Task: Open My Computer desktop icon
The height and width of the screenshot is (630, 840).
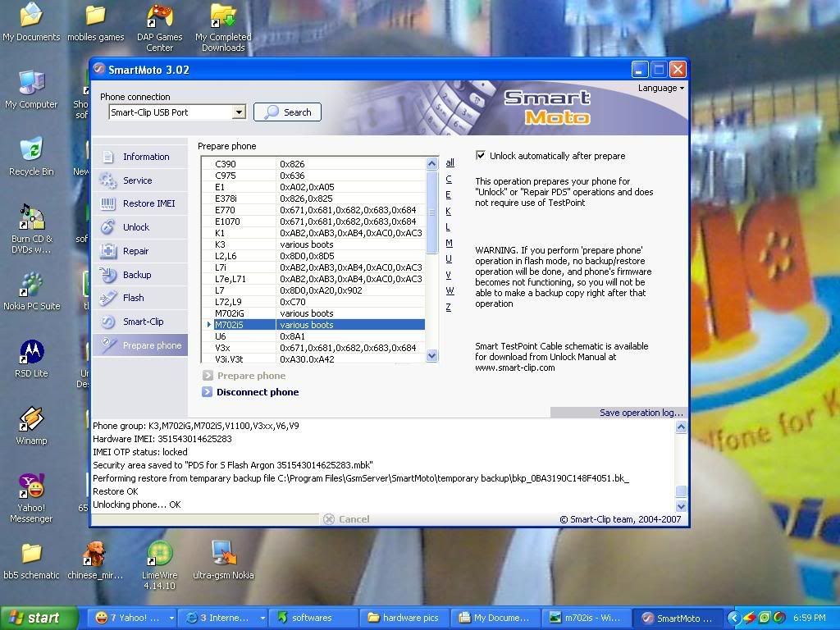Action: coord(31,83)
